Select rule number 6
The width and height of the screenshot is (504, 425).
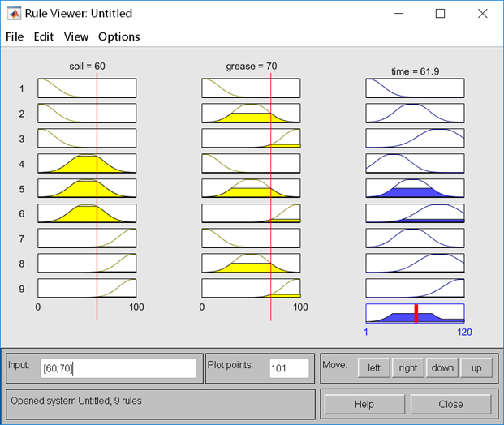pos(22,213)
